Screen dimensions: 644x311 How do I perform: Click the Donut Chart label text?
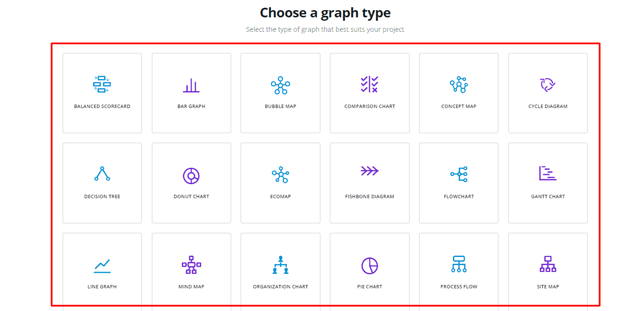point(191,197)
